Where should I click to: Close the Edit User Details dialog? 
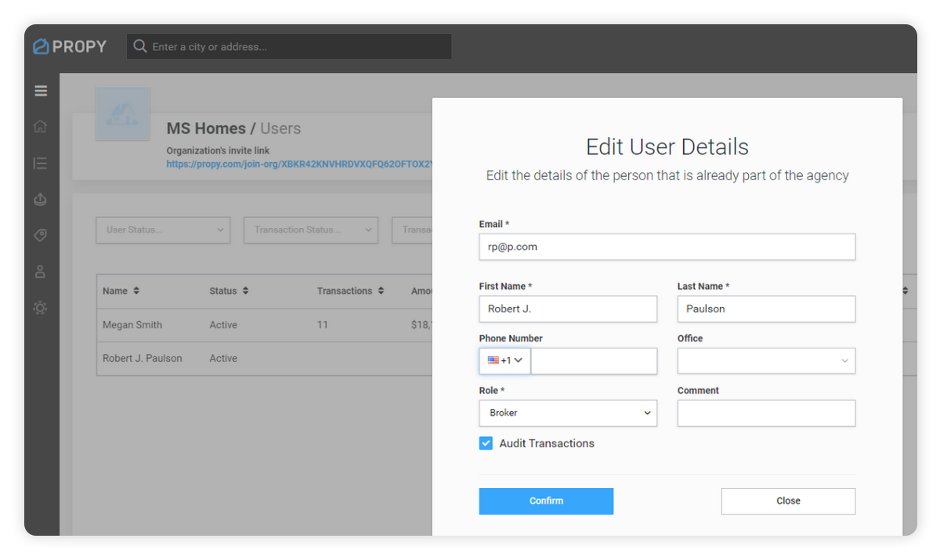click(787, 500)
